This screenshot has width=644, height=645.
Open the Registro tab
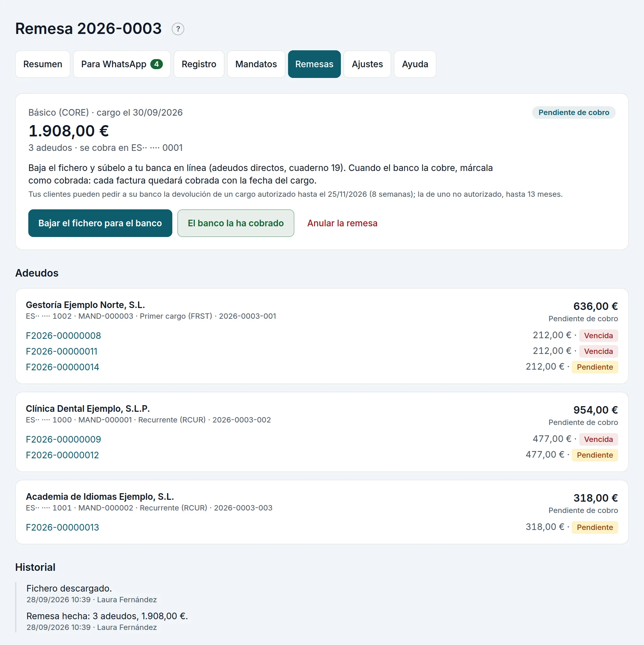tap(199, 64)
